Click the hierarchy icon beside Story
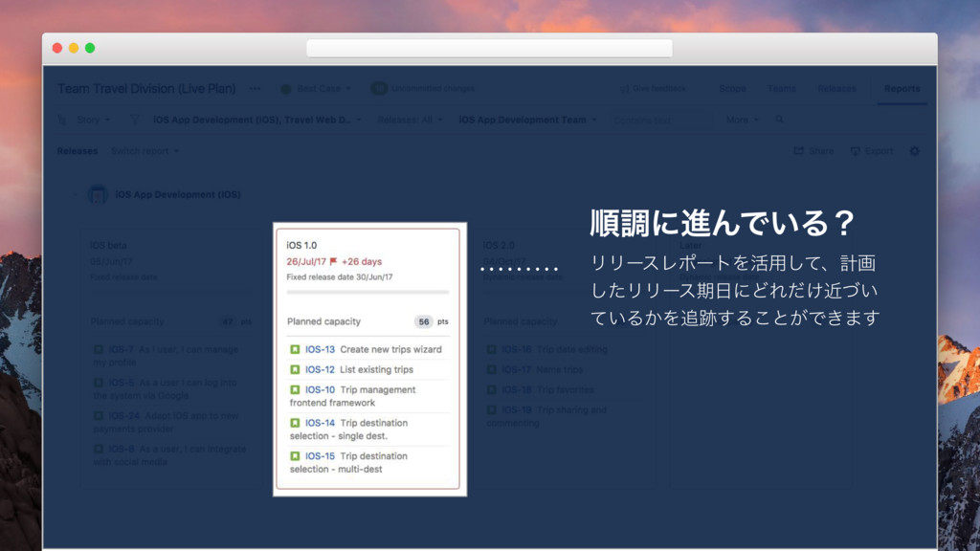Screen dimensions: 980x551 (62, 119)
